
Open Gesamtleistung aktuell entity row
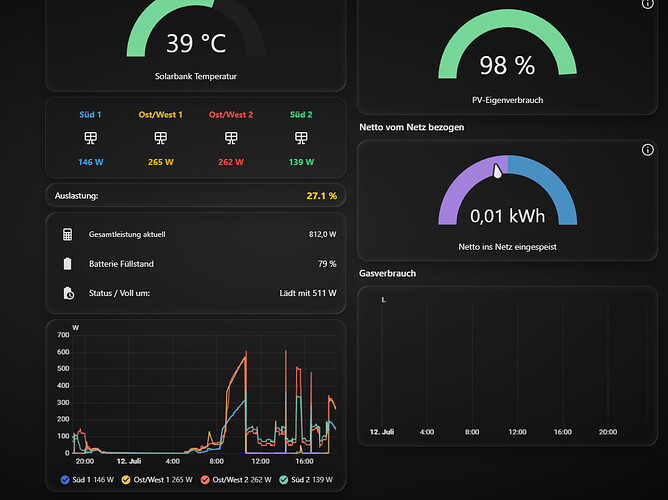point(196,234)
